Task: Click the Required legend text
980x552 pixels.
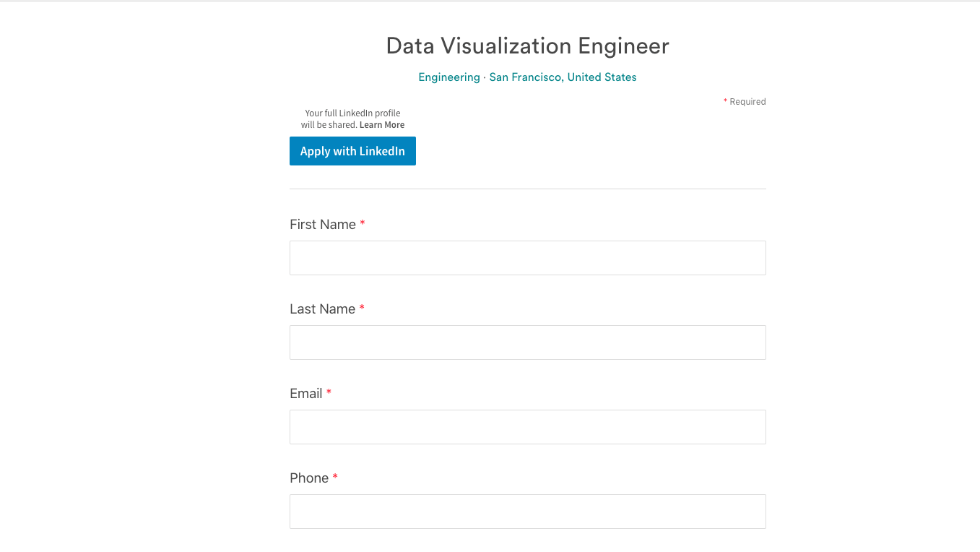Action: click(x=747, y=102)
